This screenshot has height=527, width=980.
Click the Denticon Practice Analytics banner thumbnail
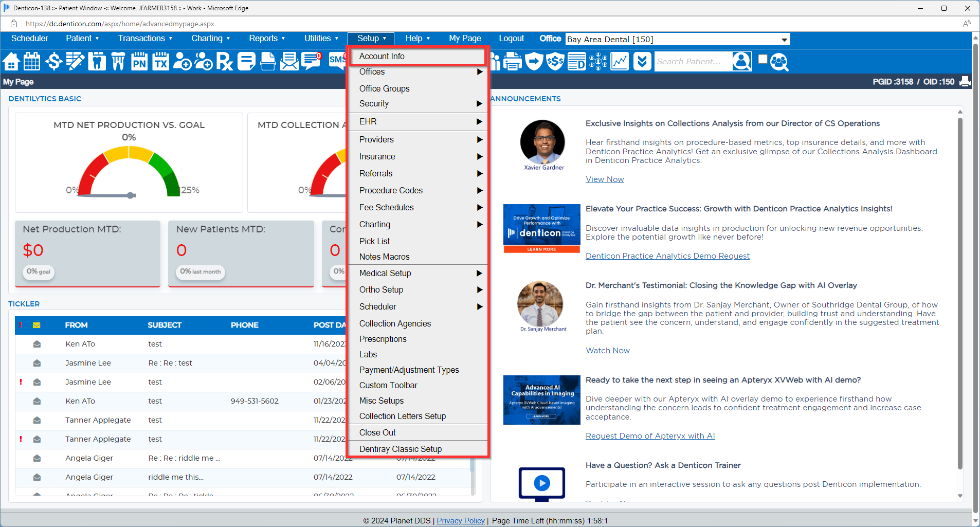[541, 229]
